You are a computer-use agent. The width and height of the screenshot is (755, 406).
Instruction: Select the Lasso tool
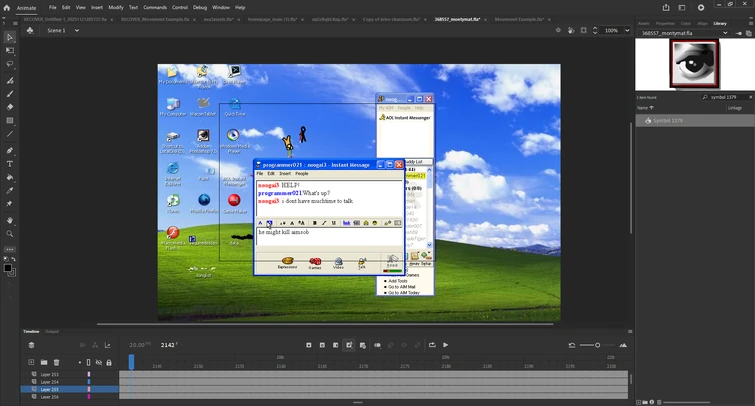coord(10,64)
